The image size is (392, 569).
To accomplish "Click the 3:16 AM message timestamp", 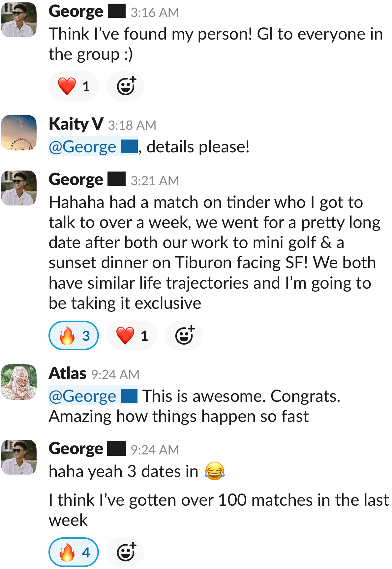I will 155,13.
